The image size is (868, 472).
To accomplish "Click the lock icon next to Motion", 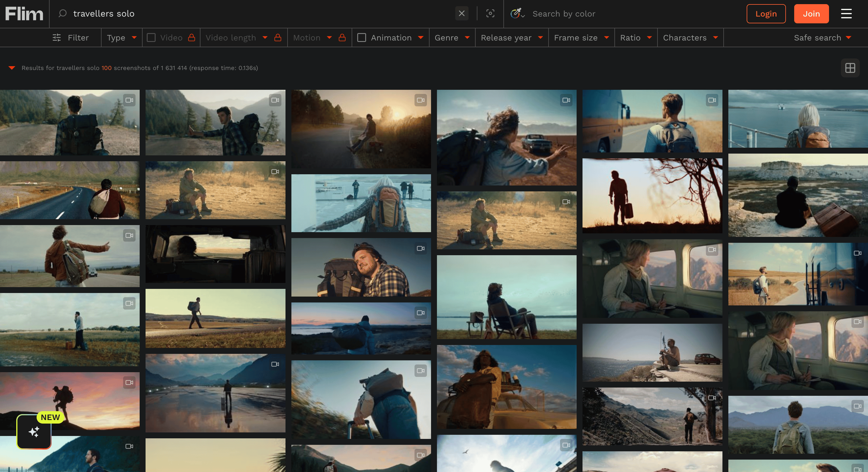I will click(342, 38).
